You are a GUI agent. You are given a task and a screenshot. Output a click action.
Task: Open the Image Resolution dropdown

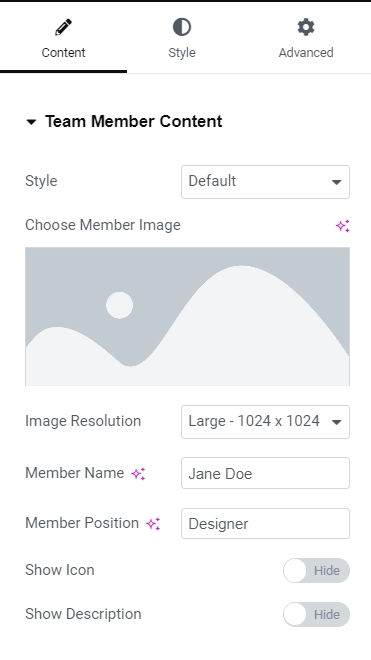265,422
